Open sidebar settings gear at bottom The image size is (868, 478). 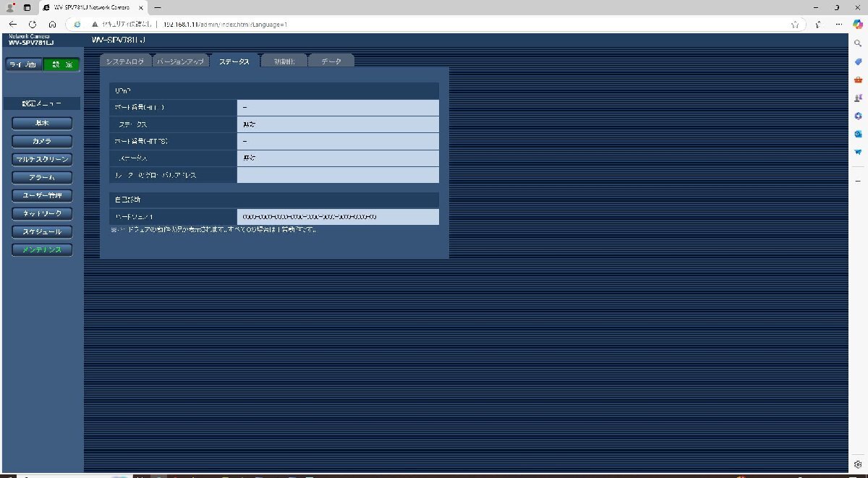click(858, 463)
